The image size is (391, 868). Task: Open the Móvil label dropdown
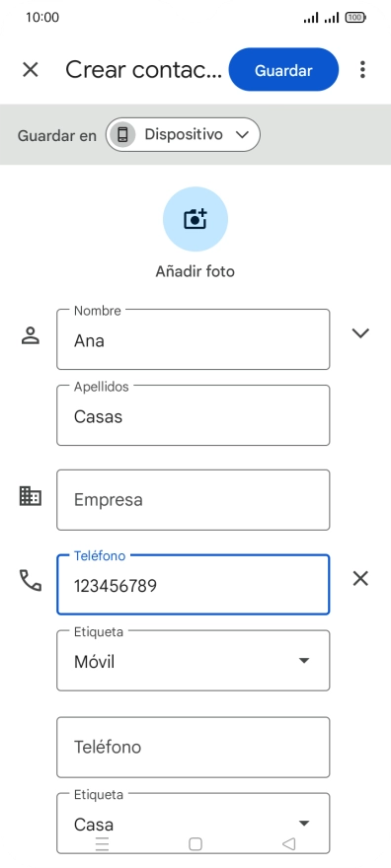(x=194, y=661)
